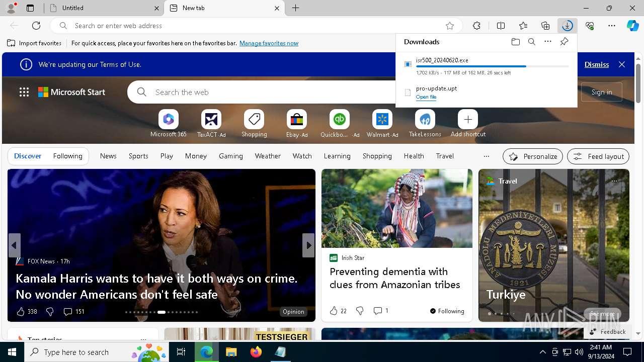Toggle Split screen icon in toolbar
The image size is (644, 362).
click(501, 26)
